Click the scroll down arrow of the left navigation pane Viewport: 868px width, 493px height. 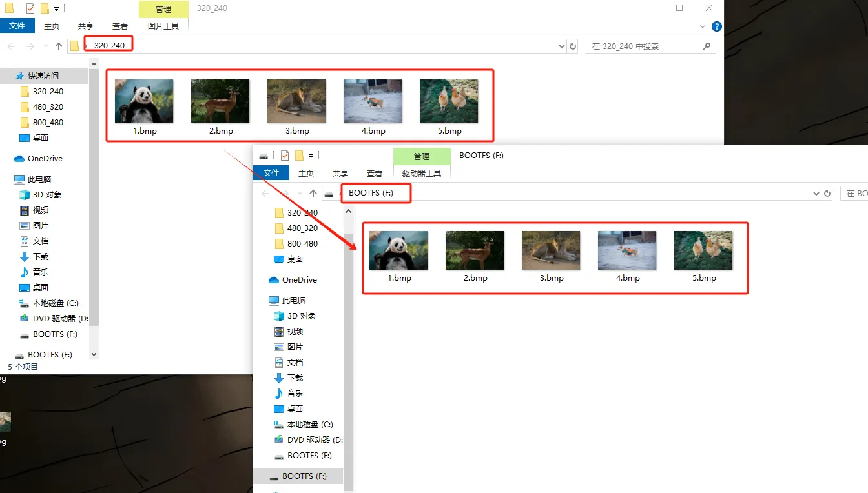94,354
